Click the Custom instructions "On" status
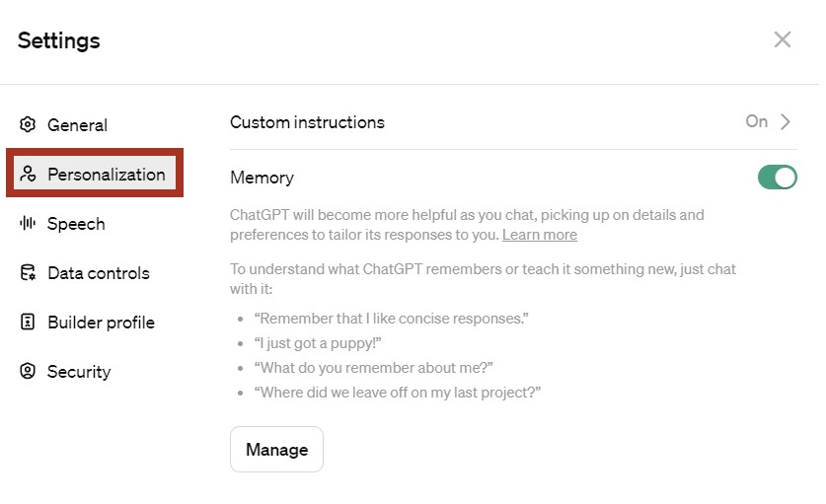 756,122
